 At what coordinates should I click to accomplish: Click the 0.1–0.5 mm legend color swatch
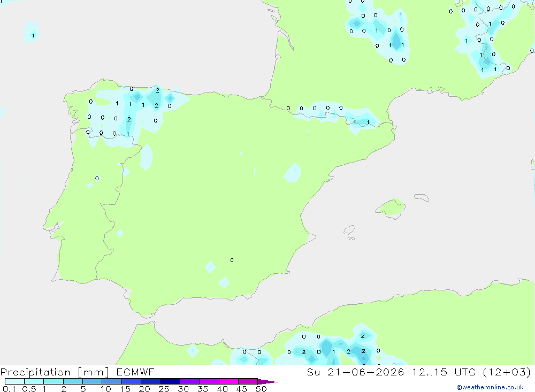coord(14,381)
